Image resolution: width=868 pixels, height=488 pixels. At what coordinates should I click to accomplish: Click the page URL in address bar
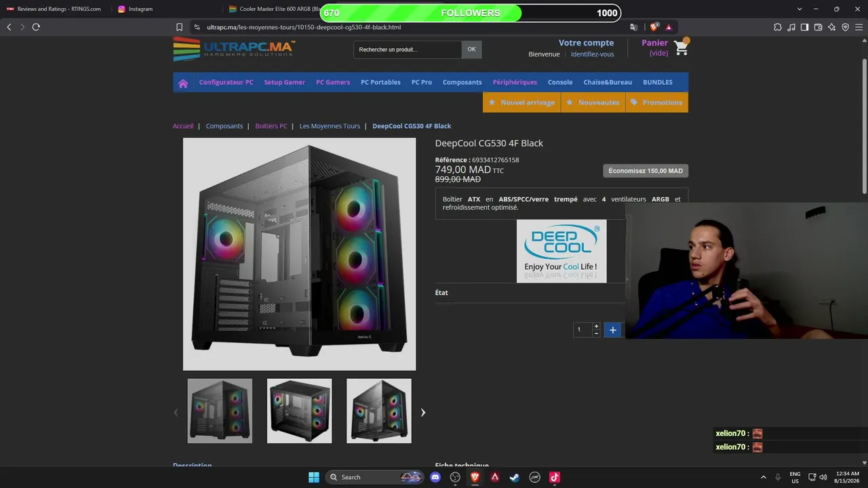pos(304,27)
